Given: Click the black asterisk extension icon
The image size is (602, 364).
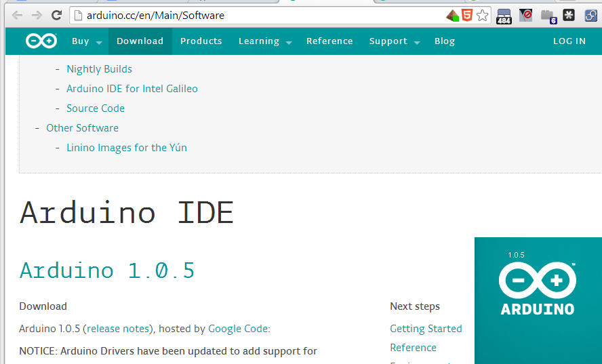Looking at the screenshot, I should pos(569,15).
